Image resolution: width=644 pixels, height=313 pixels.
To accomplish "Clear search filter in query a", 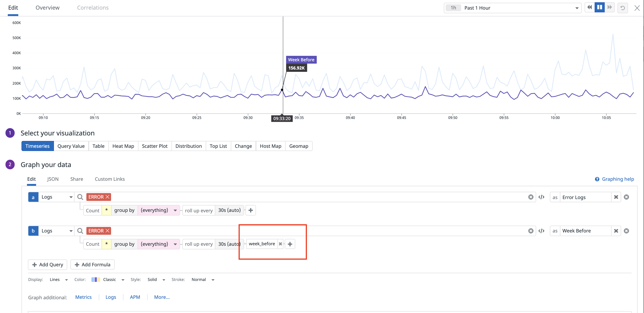I will (x=531, y=197).
